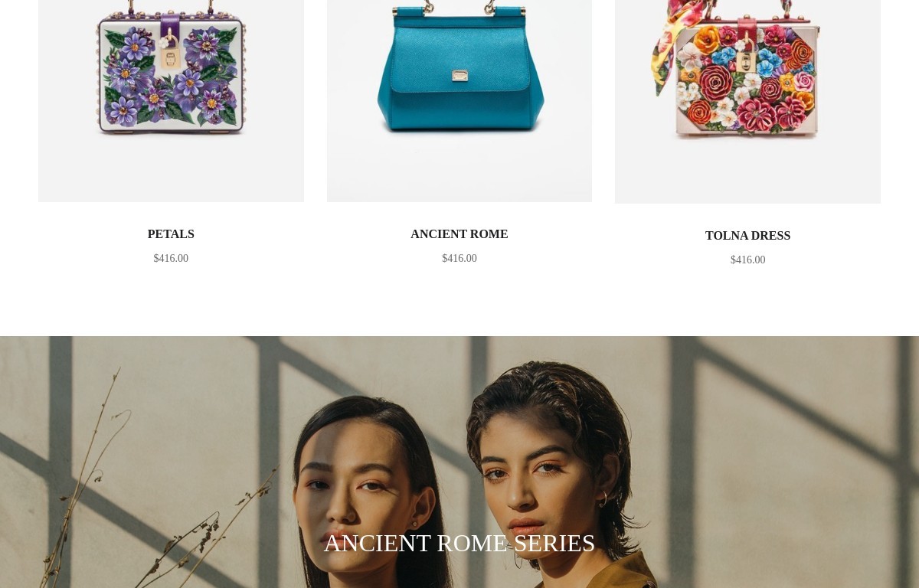Image resolution: width=919 pixels, height=588 pixels.
Task: Click the ANCIENT ROME SERIES banner heading
Action: pos(459,543)
